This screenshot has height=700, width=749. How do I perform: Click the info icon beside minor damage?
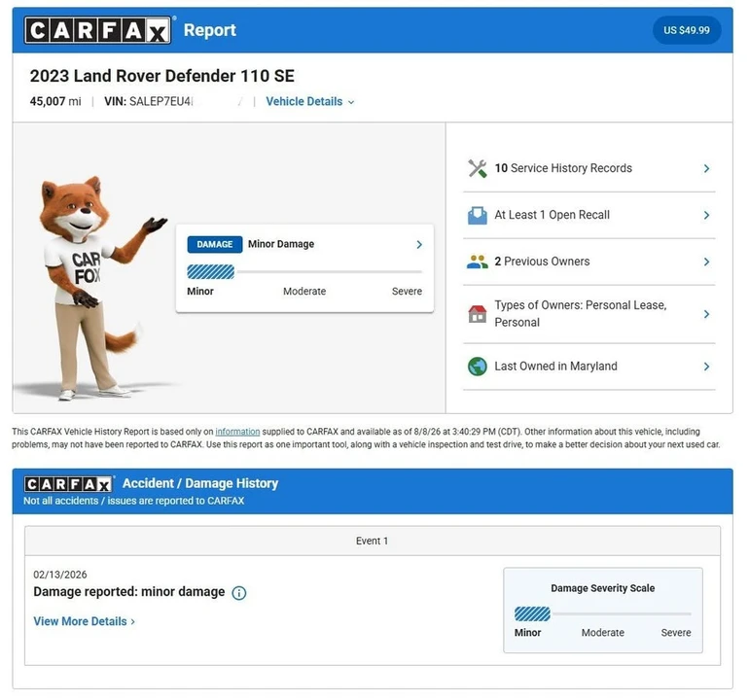point(239,593)
